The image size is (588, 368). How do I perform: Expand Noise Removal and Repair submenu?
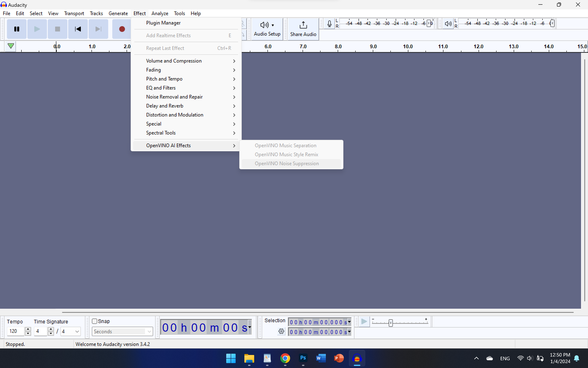click(186, 97)
